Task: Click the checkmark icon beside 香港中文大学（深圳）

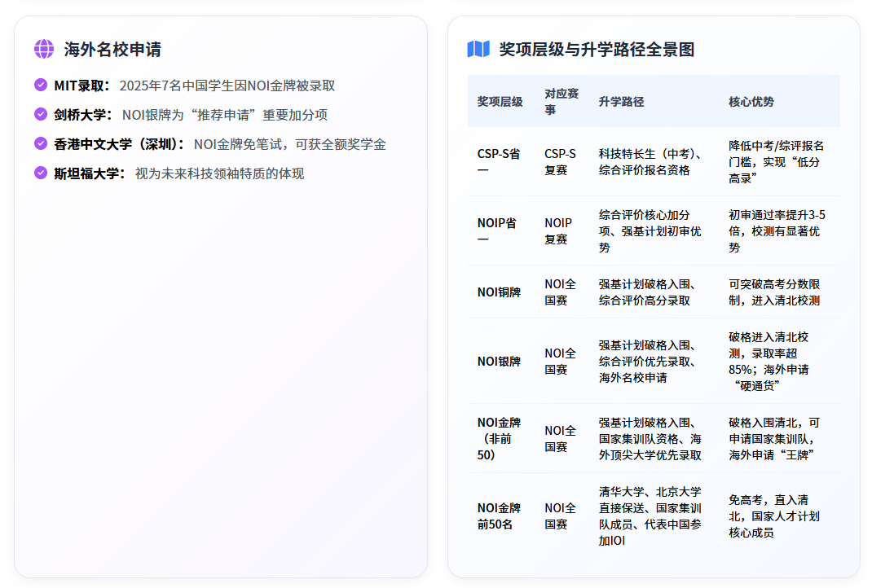Action: pos(39,143)
